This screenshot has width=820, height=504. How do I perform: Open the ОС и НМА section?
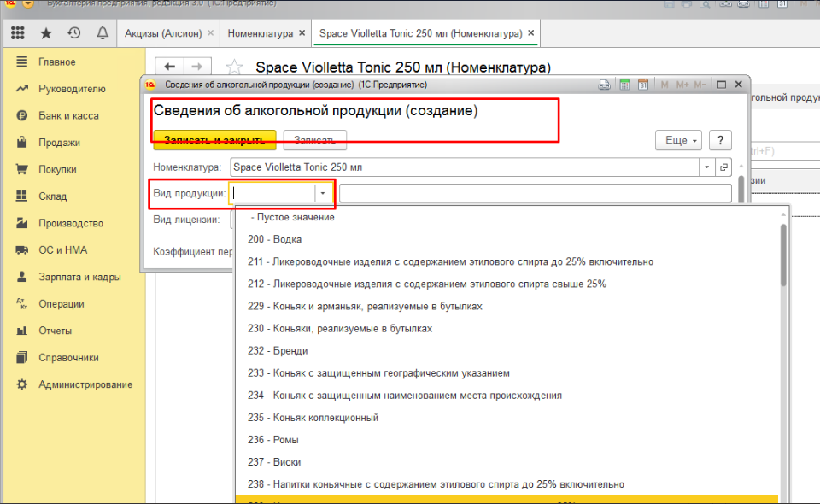pos(62,250)
